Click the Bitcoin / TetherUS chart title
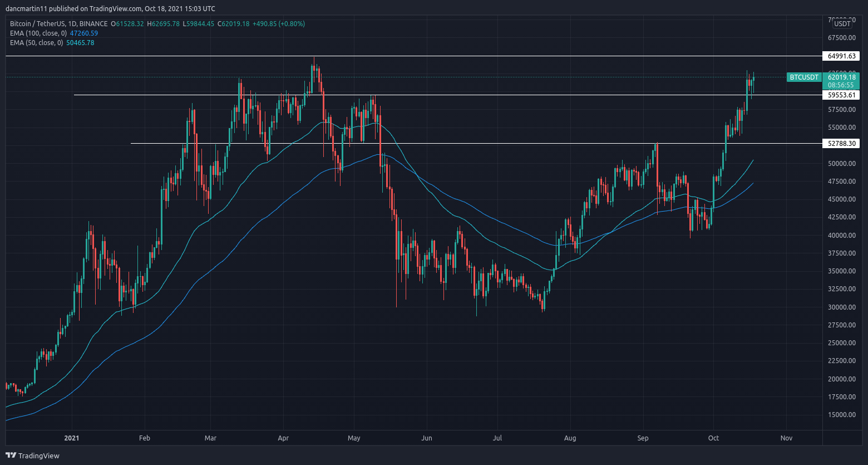The image size is (868, 465). [x=58, y=24]
